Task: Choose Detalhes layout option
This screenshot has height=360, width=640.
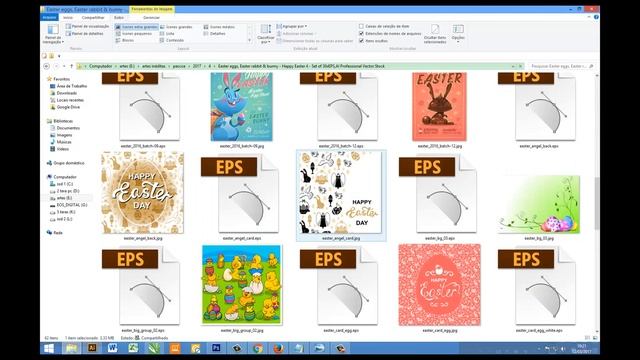Action: (x=214, y=33)
